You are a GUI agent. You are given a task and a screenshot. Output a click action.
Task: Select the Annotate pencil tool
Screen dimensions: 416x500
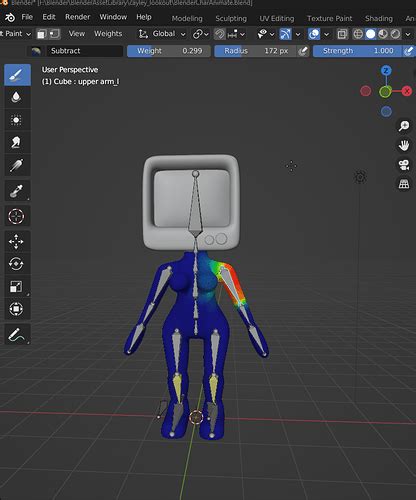17,334
